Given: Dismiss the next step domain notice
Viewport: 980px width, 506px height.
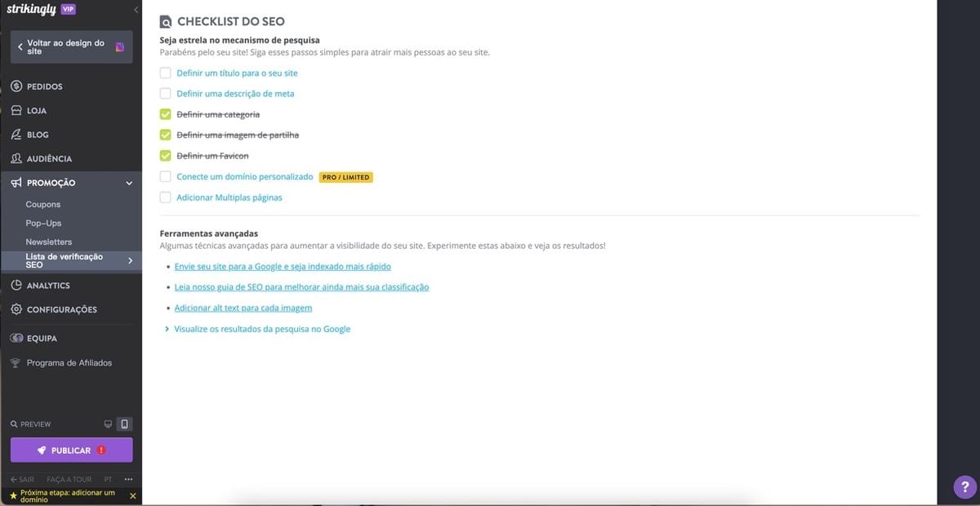Looking at the screenshot, I should click(x=133, y=495).
